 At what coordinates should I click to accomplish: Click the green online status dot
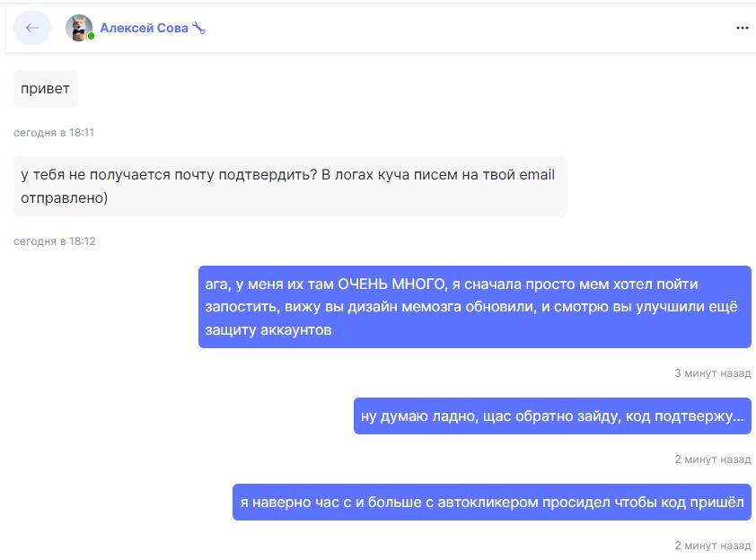(x=91, y=36)
